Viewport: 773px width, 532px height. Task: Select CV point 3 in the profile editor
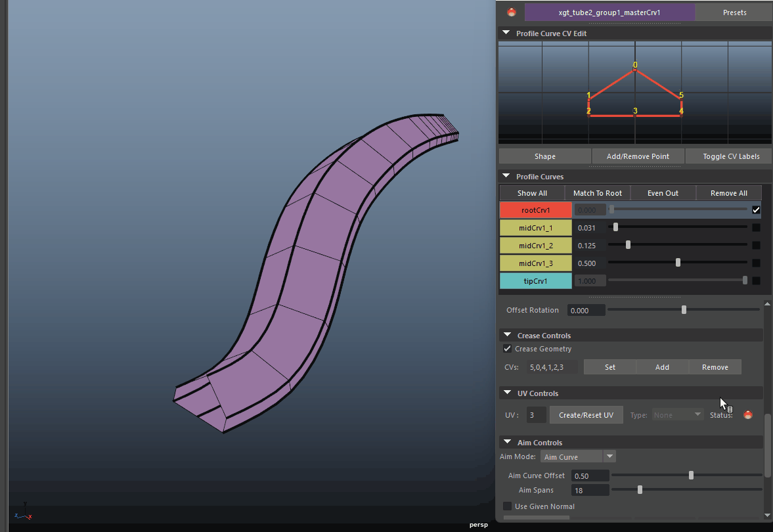pos(635,115)
